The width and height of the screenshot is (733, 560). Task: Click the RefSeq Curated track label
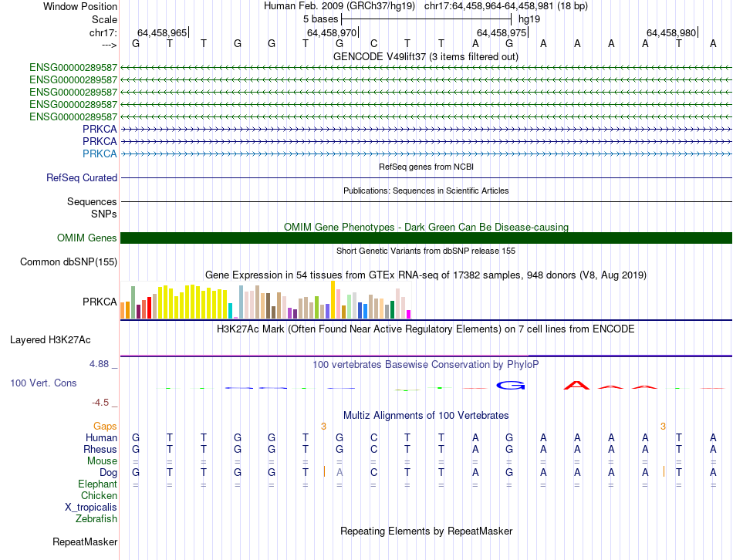(81, 177)
